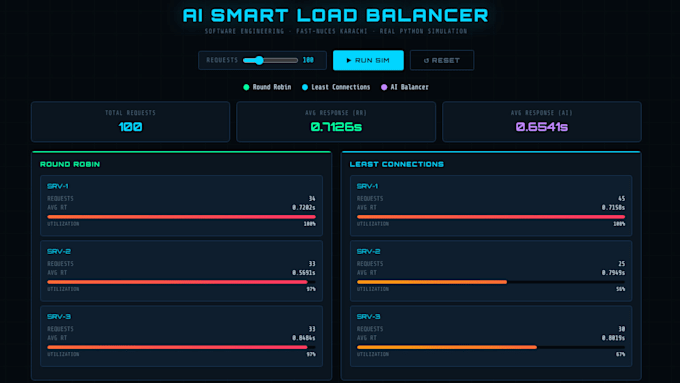
Task: Click the Total Requests value 100
Action: [130, 127]
